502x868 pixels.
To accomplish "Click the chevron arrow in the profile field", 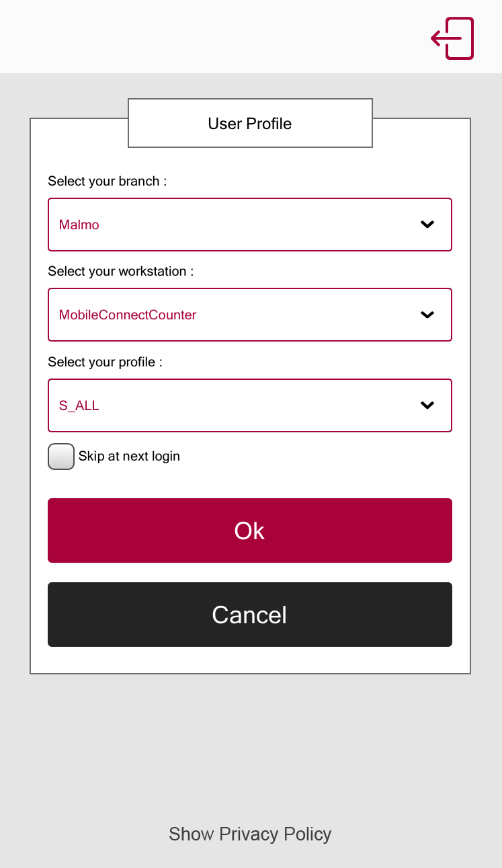I will [x=427, y=405].
